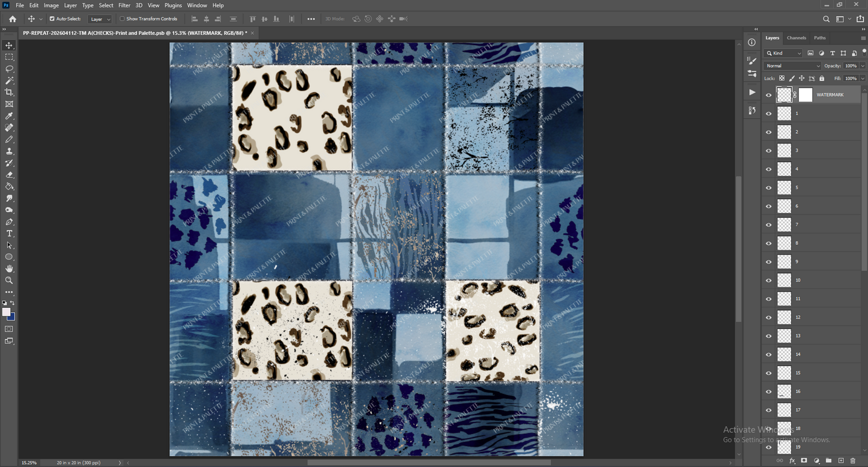
Task: Close the PP-REPEAT document tab
Action: (252, 33)
